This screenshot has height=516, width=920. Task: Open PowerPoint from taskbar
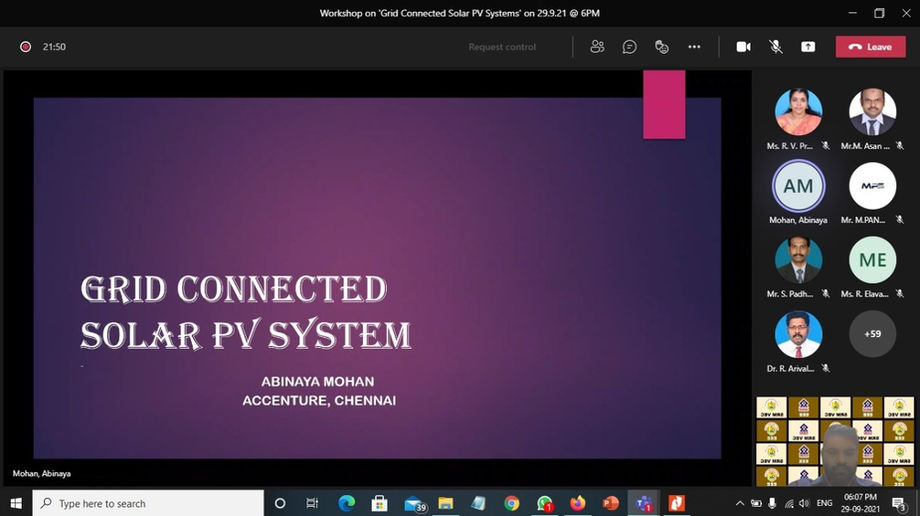[610, 503]
